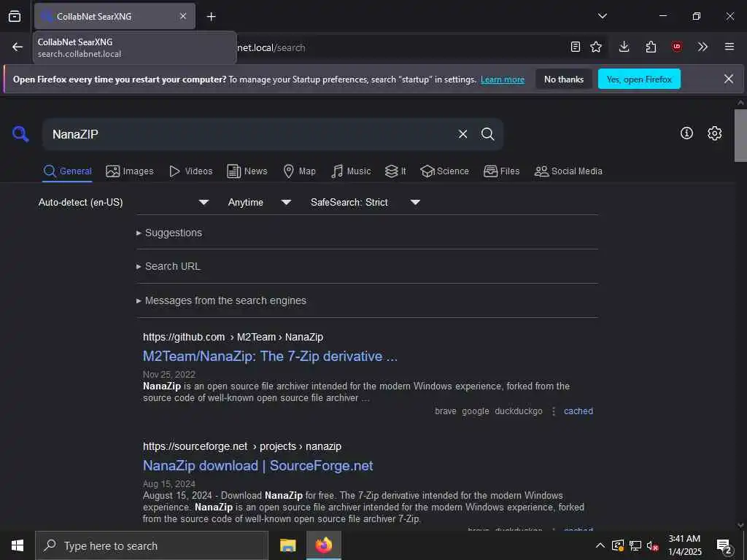Submit search with magnifier button
The height and width of the screenshot is (560, 747).
(487, 134)
